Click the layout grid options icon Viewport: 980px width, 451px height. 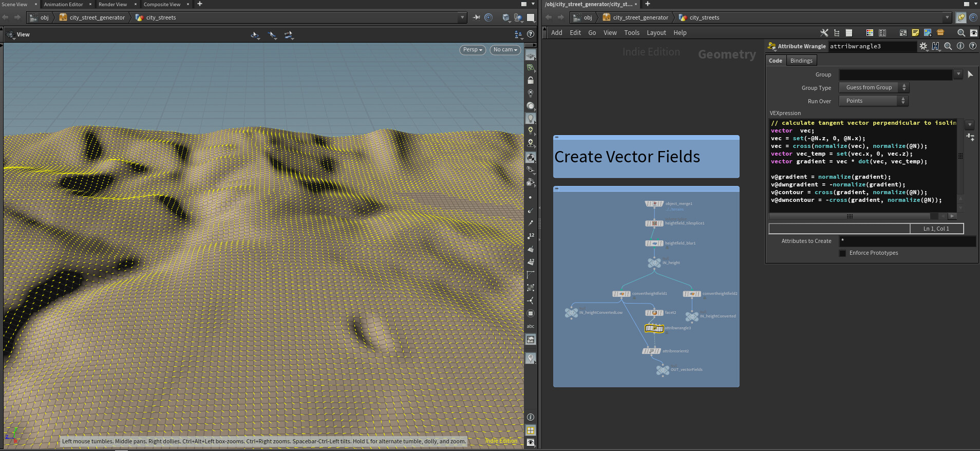(882, 33)
